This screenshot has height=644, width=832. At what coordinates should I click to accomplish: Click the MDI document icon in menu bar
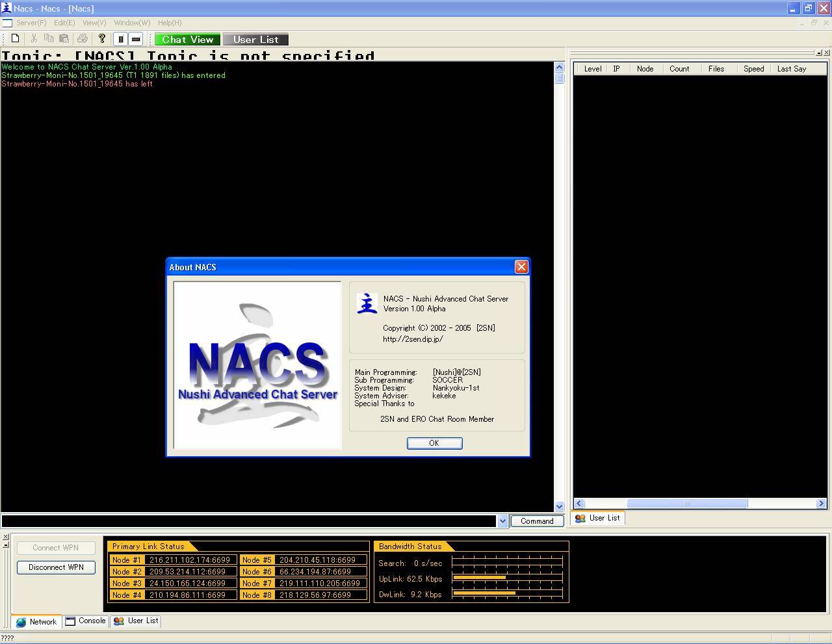tap(7, 23)
